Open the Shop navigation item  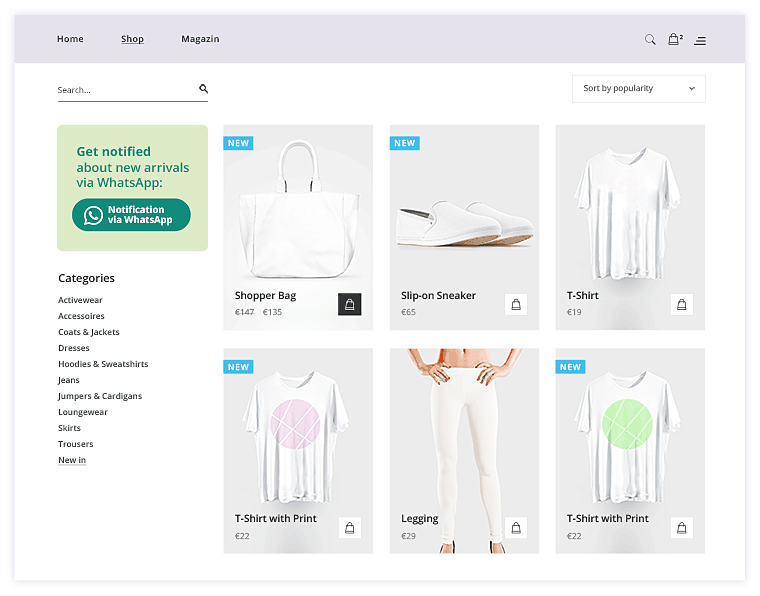point(132,39)
